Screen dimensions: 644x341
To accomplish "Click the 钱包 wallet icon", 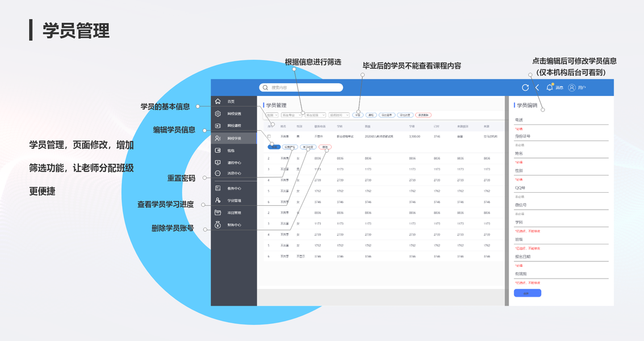I will click(218, 151).
